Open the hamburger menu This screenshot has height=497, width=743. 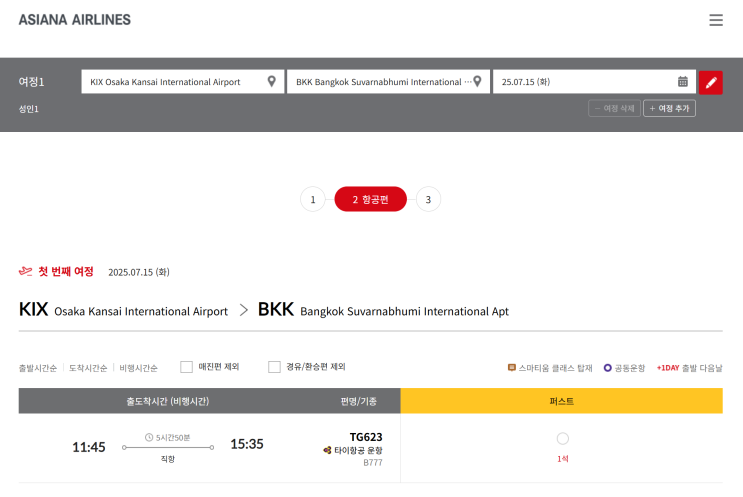tap(715, 20)
